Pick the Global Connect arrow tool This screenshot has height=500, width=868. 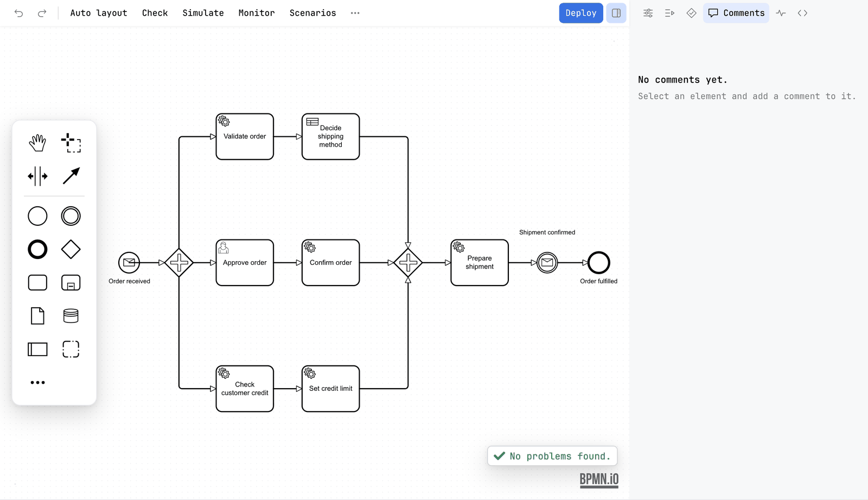pyautogui.click(x=71, y=176)
